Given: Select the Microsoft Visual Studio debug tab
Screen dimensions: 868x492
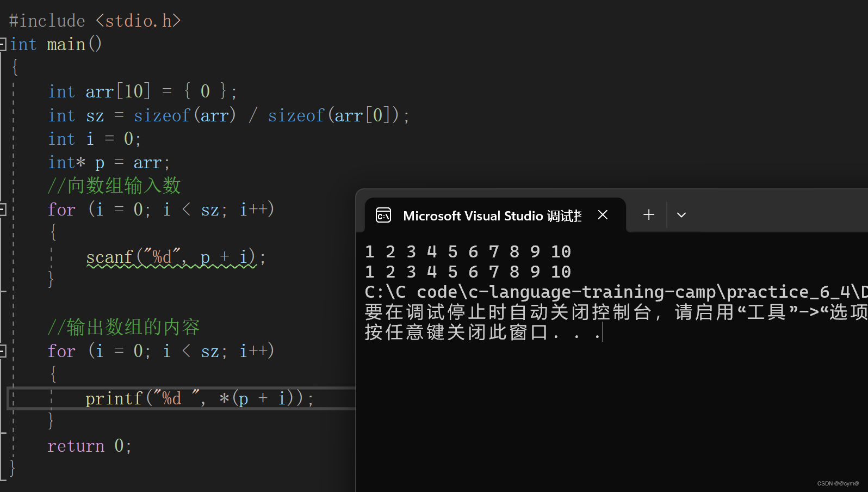Looking at the screenshot, I should (x=495, y=216).
